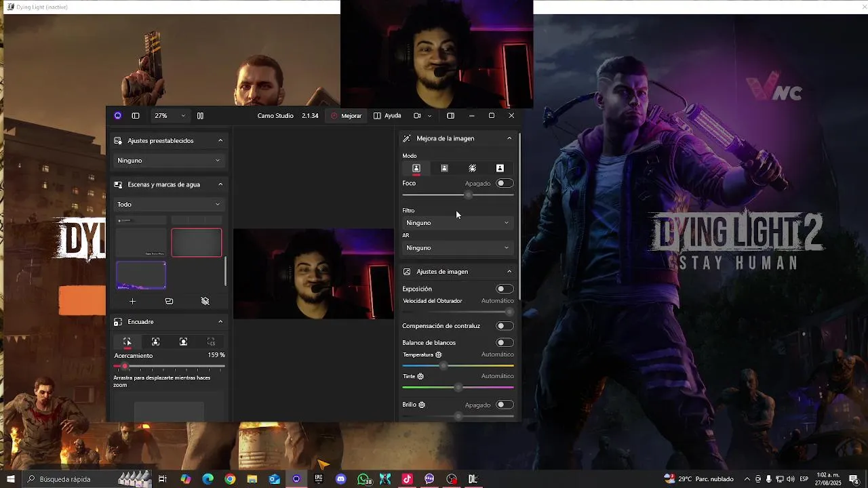Toggle the left sidebar panel icon
Image resolution: width=868 pixels, height=488 pixels.
tap(136, 116)
